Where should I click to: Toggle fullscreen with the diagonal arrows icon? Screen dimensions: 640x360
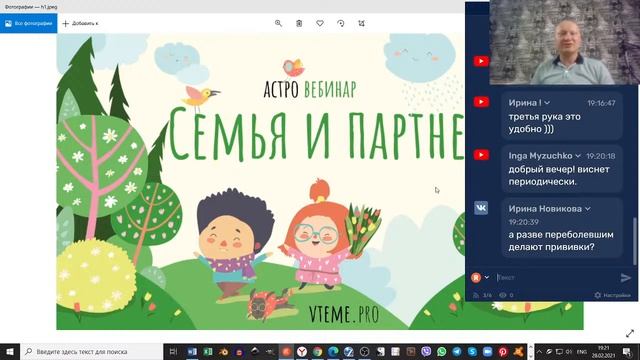click(x=630, y=333)
